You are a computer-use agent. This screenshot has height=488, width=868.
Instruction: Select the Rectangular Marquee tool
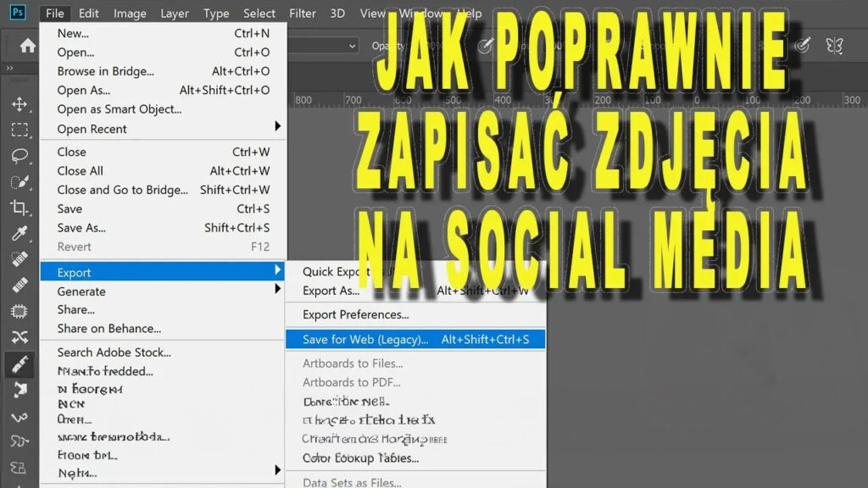(x=19, y=130)
